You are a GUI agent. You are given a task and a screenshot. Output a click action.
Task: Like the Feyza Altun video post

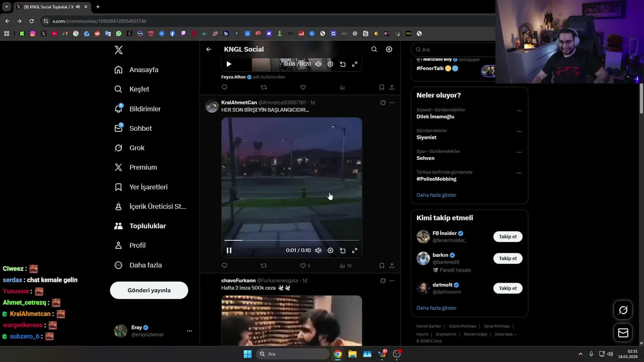(303, 87)
